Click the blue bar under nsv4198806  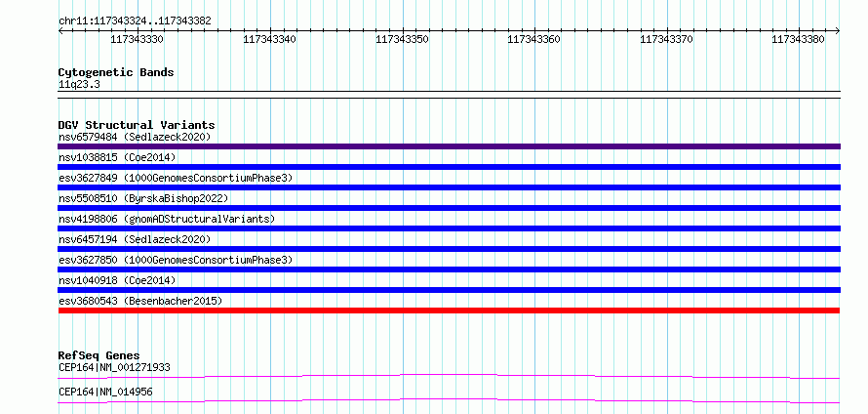449,228
